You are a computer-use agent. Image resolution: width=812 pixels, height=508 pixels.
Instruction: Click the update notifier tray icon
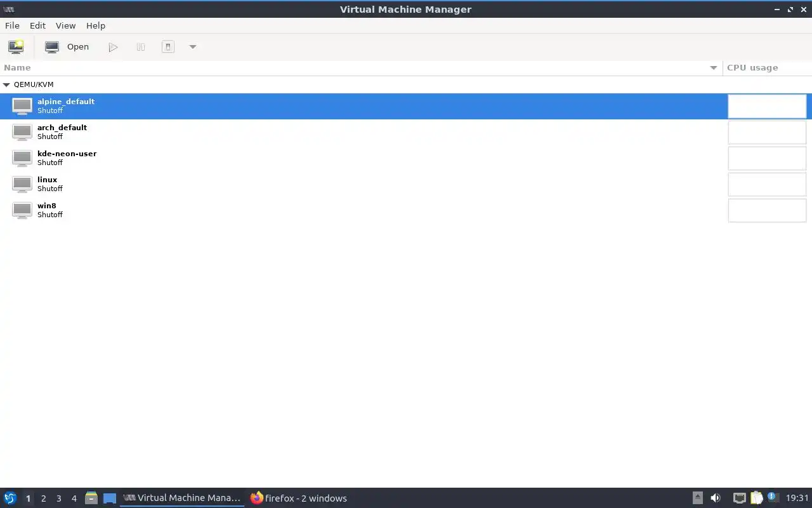click(772, 497)
